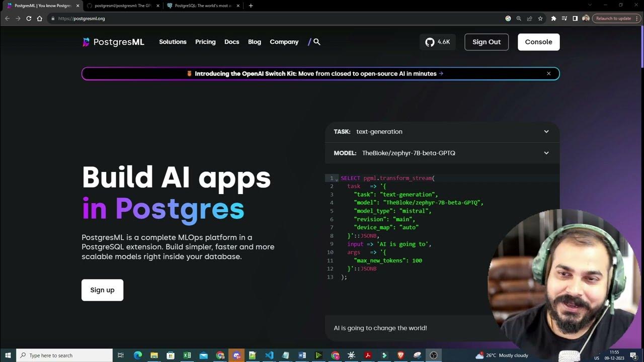
Task: Open the Company menu
Action: [x=284, y=42]
